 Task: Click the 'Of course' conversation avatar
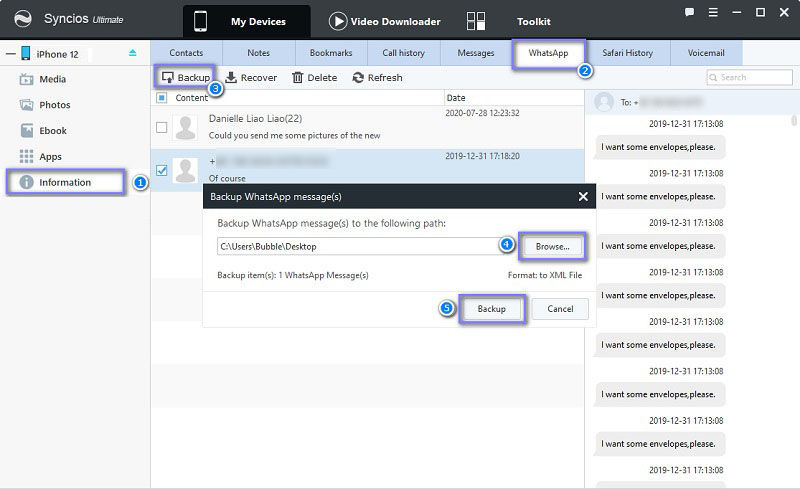185,170
